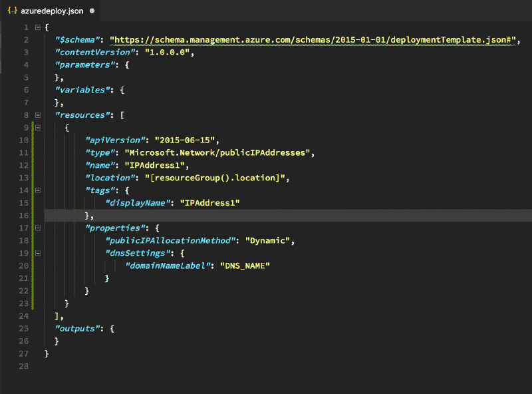
Task: Click the "apiVersion" property key
Action: click(x=114, y=140)
